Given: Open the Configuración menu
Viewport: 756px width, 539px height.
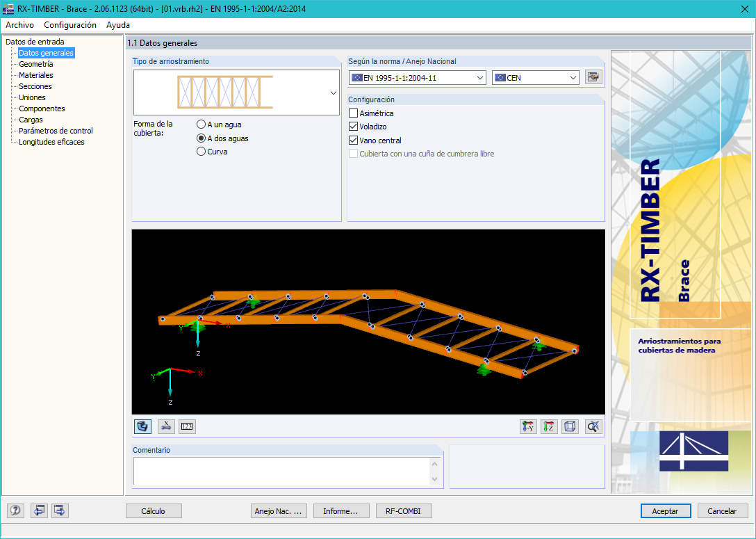Looking at the screenshot, I should 70,25.
